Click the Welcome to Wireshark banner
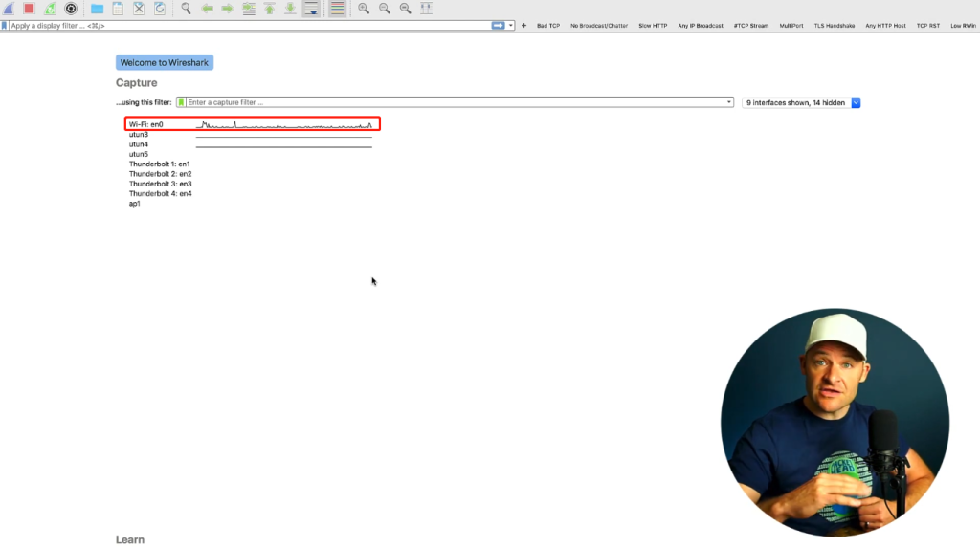Viewport: 980px width, 548px height. [x=165, y=62]
